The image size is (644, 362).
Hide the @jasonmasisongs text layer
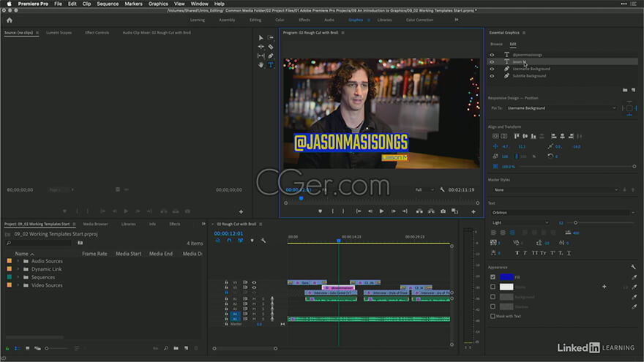pos(492,55)
